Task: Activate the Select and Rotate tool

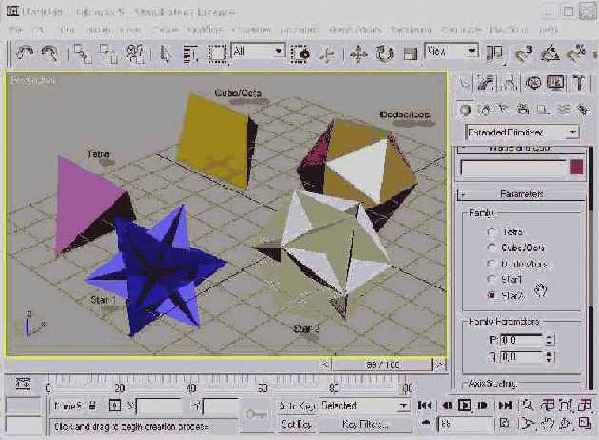Action: click(384, 53)
